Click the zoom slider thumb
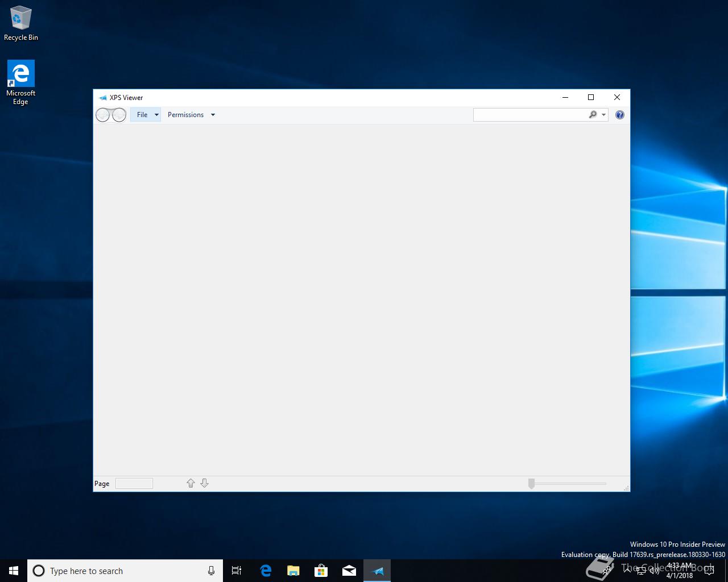 (531, 484)
